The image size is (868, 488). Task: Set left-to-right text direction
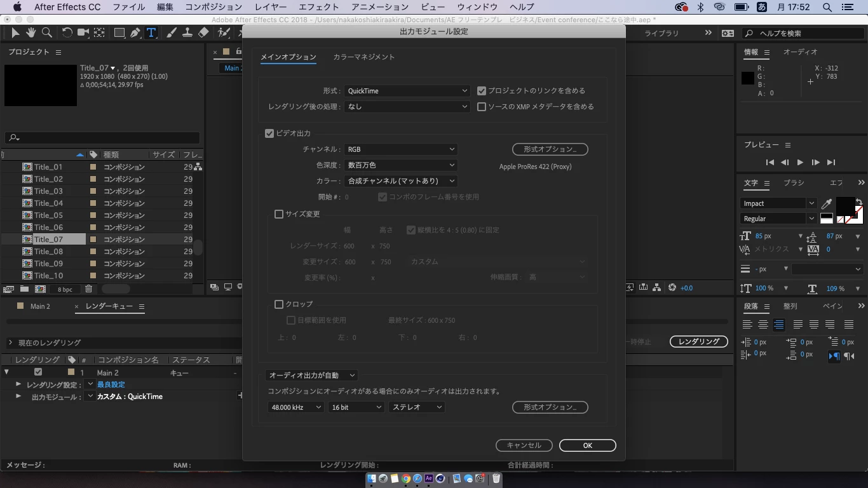(x=834, y=356)
